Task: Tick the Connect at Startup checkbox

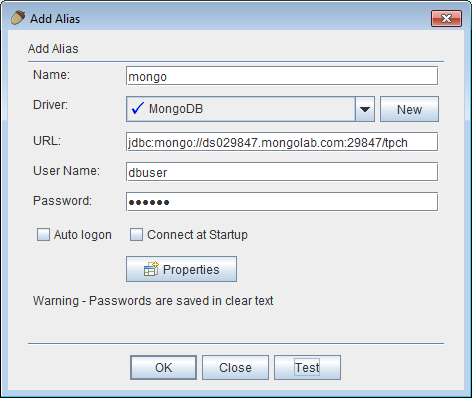Action: click(x=136, y=235)
